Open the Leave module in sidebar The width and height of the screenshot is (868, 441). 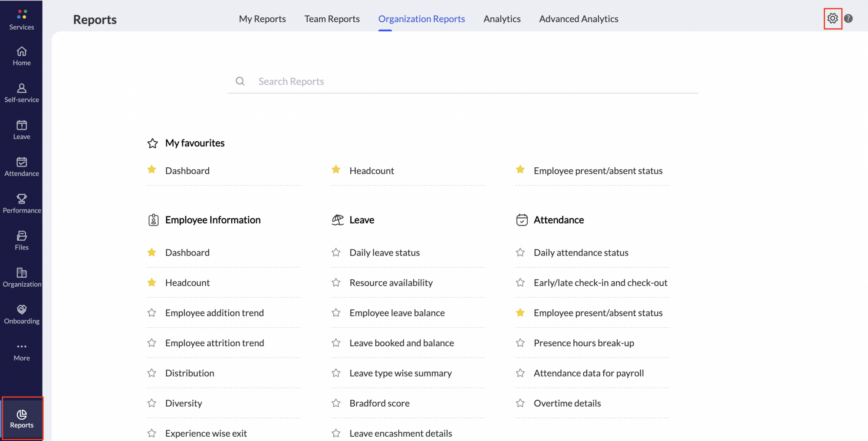22,130
